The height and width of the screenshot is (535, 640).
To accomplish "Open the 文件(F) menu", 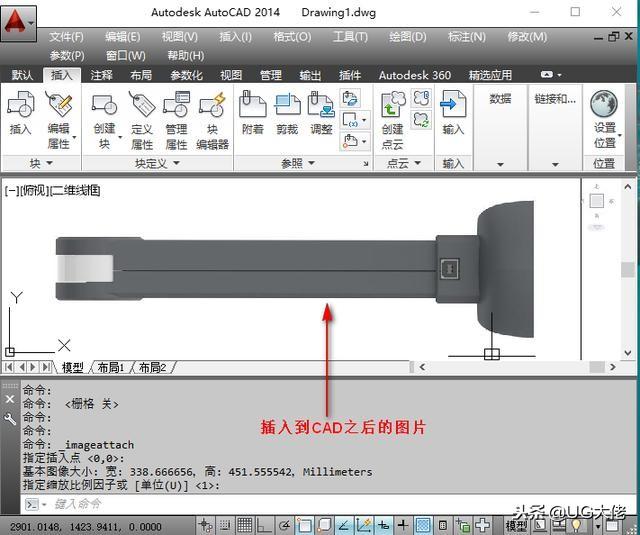I will 67,37.
